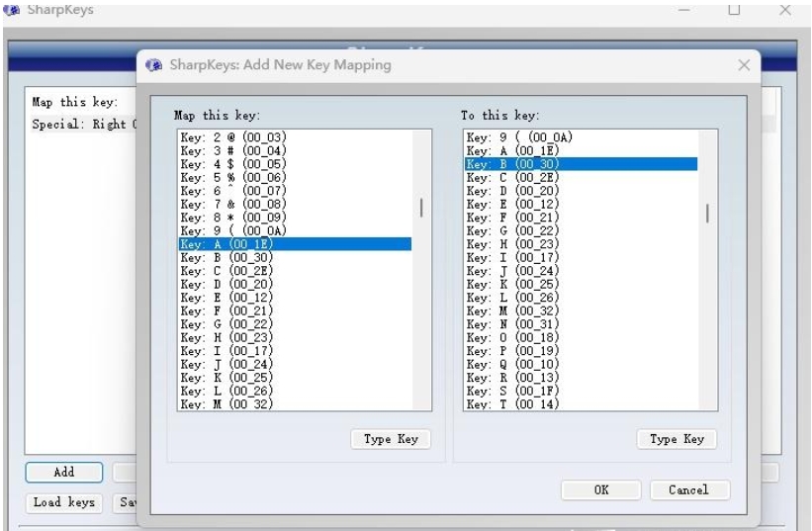Select Key: B (00_30) in Map list

[295, 257]
